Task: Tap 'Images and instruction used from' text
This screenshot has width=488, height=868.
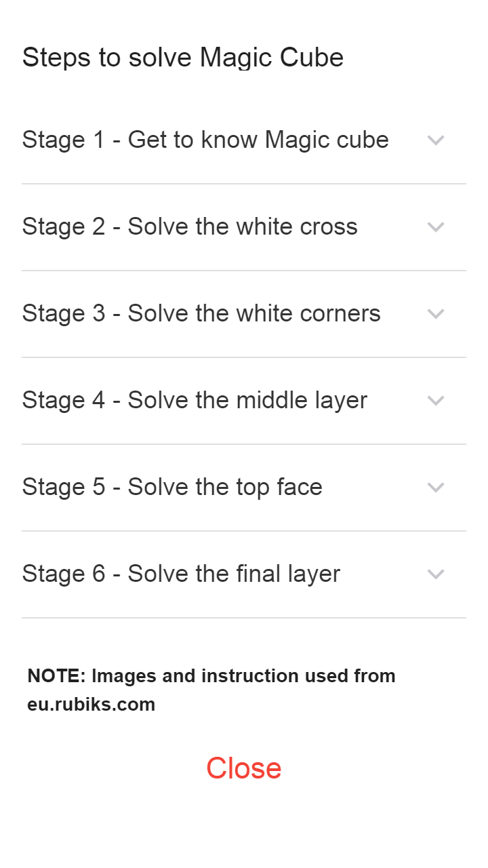Action: (x=243, y=676)
